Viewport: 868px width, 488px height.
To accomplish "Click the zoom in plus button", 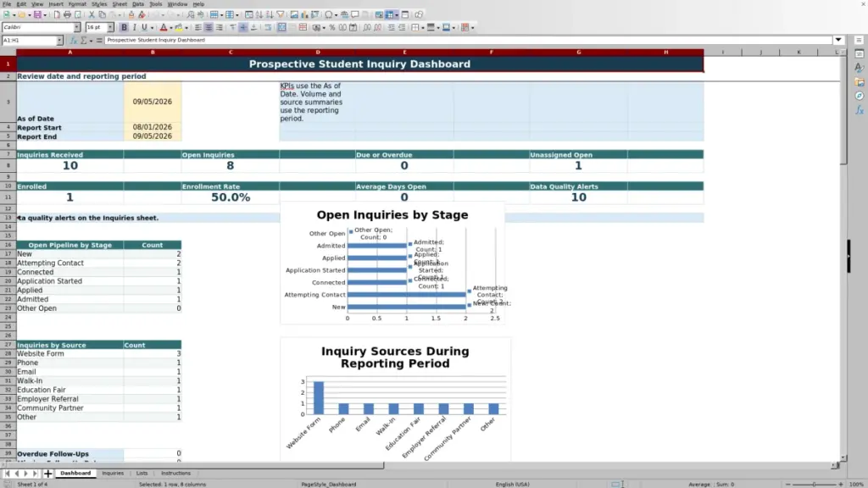I will click(841, 484).
